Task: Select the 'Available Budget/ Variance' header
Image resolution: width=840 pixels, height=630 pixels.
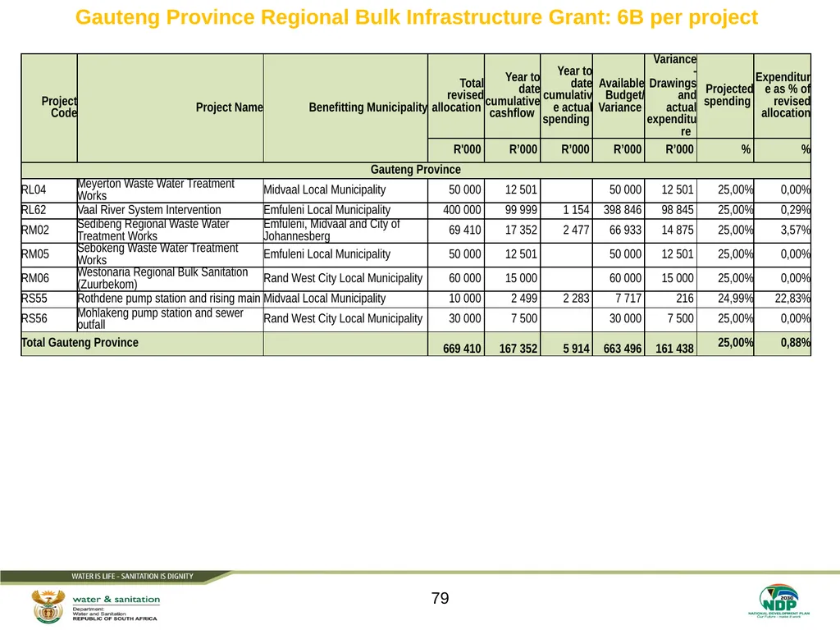Action: 620,95
